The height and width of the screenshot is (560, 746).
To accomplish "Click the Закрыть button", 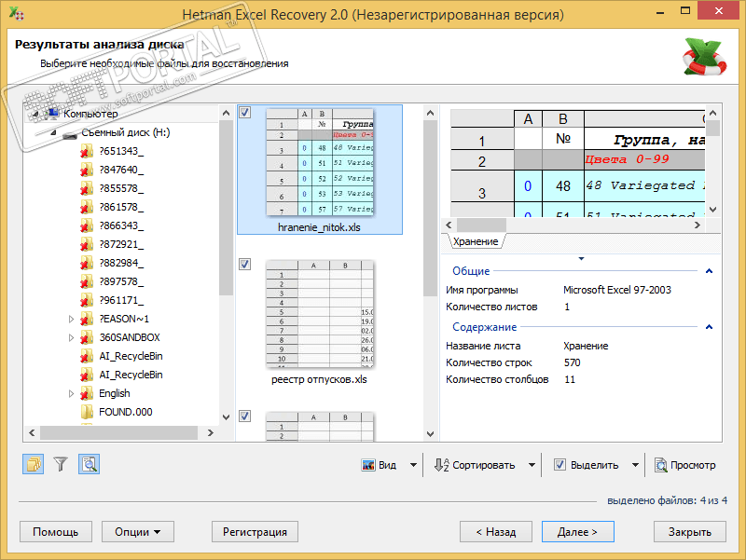I will click(x=690, y=531).
